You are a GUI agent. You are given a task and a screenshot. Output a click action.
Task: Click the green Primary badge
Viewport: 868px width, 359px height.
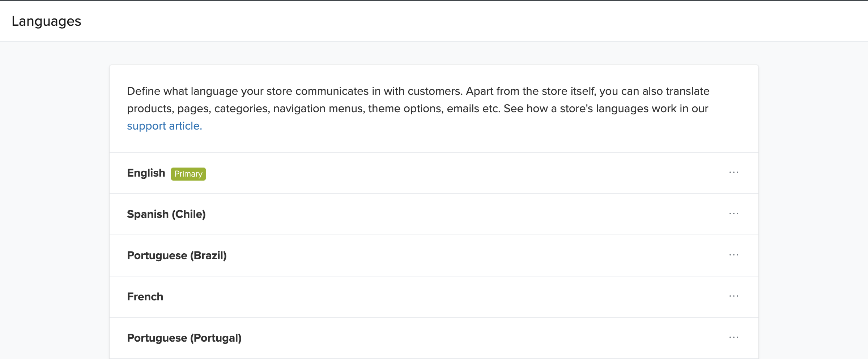(188, 174)
